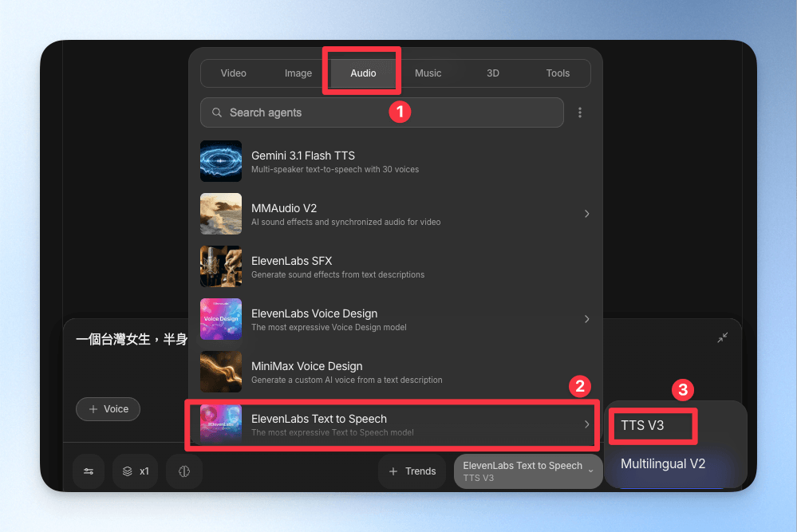Select ElevenLabs Text to Speech row title
The height and width of the screenshot is (532, 797).
318,419
